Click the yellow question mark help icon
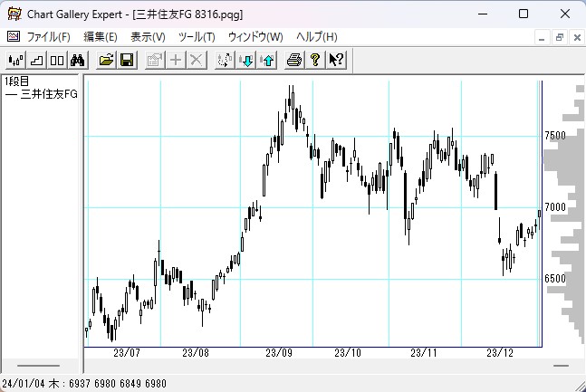Screen dimensions: 586x392 (315, 61)
